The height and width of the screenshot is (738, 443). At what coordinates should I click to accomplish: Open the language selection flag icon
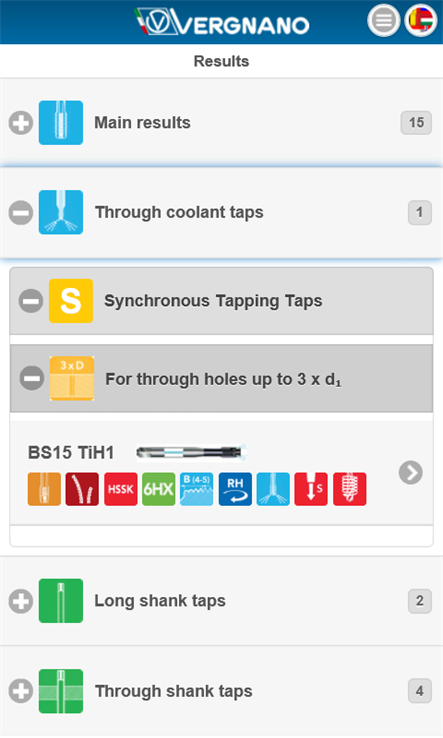click(x=420, y=20)
